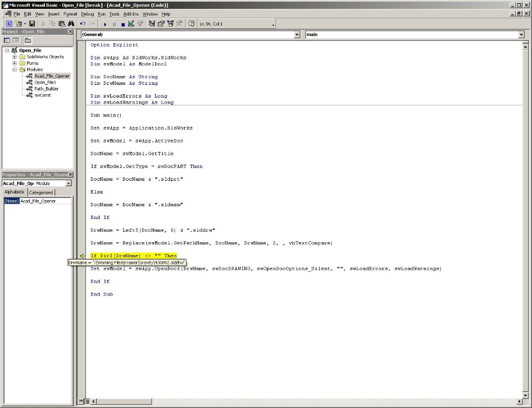Screen dimensions: 532x408
Task: Click the (Name) property value field
Action: point(45,201)
